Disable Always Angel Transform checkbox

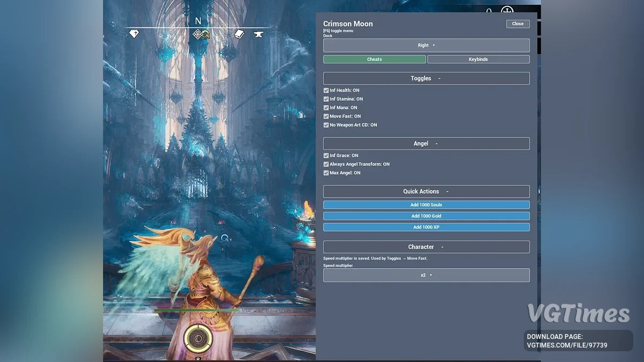coord(326,164)
